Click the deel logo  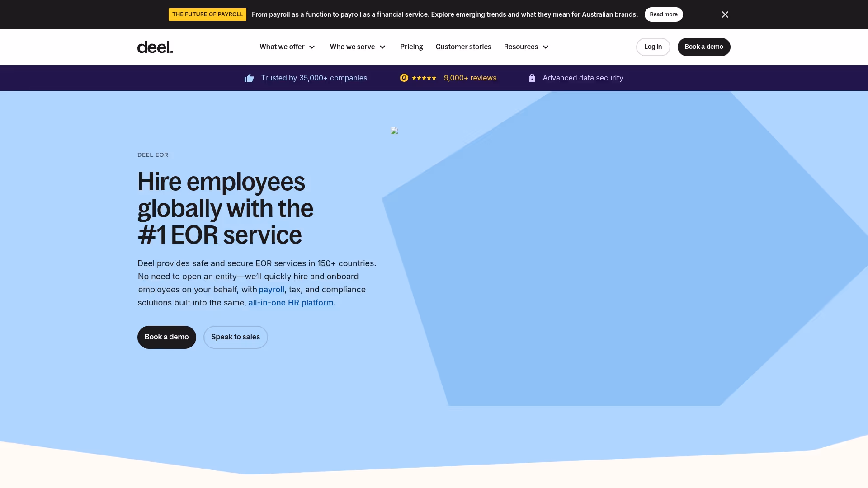click(155, 47)
